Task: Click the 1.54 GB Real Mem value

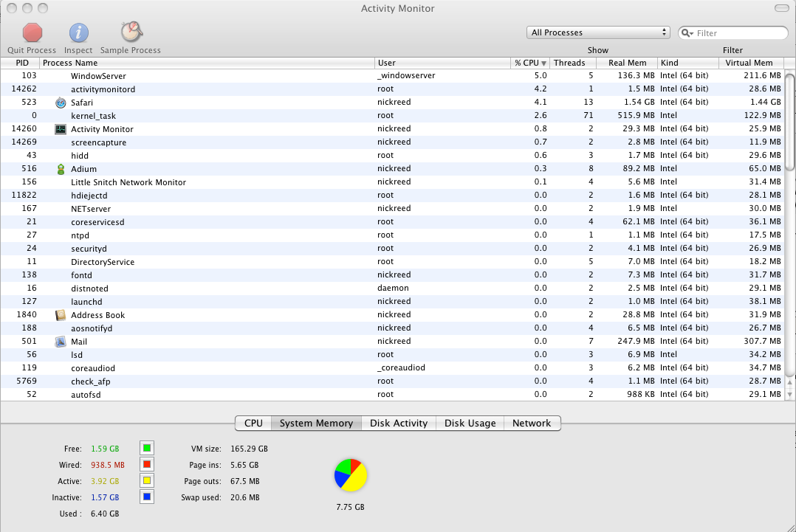Action: point(639,102)
